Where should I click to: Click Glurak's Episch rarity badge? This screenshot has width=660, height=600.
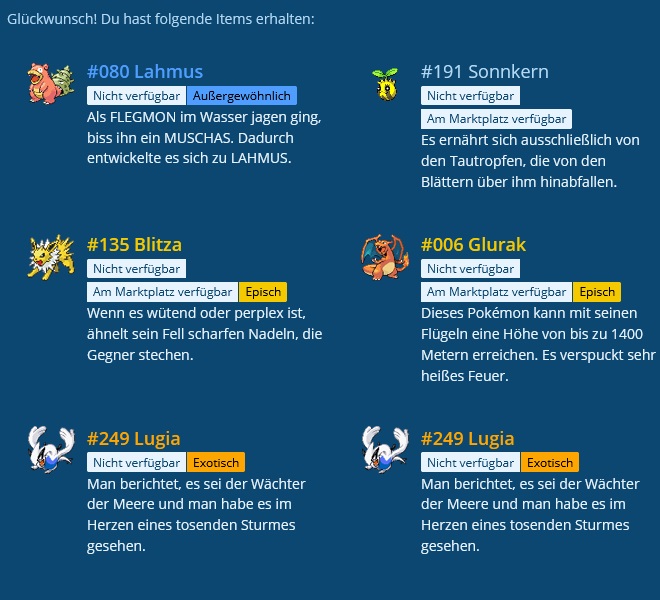[x=597, y=292]
